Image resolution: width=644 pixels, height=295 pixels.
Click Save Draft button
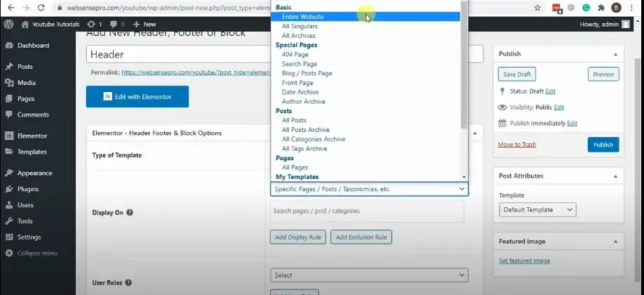click(x=517, y=74)
